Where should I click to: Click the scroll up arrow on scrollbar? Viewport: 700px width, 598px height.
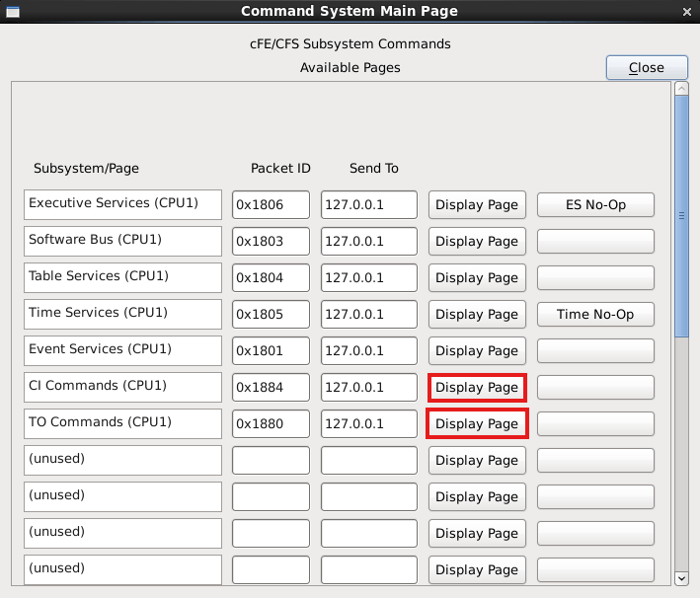coord(681,90)
